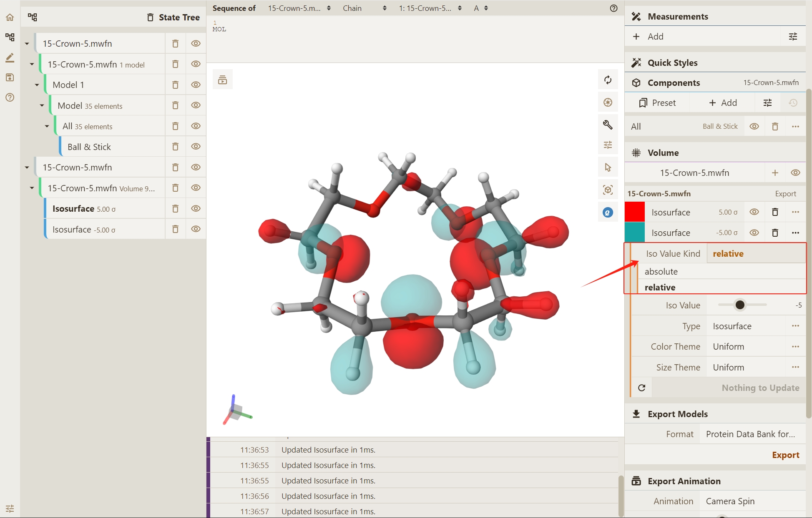Click the Export models button

click(785, 455)
